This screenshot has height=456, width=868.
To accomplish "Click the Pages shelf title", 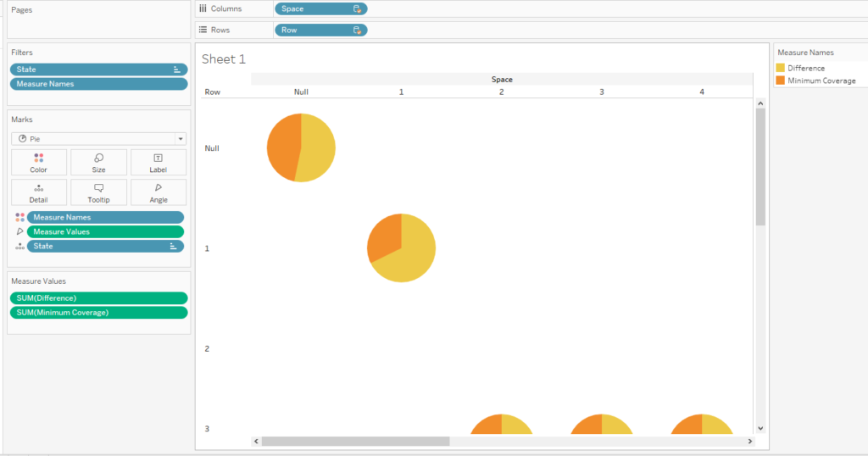I will pos(21,10).
